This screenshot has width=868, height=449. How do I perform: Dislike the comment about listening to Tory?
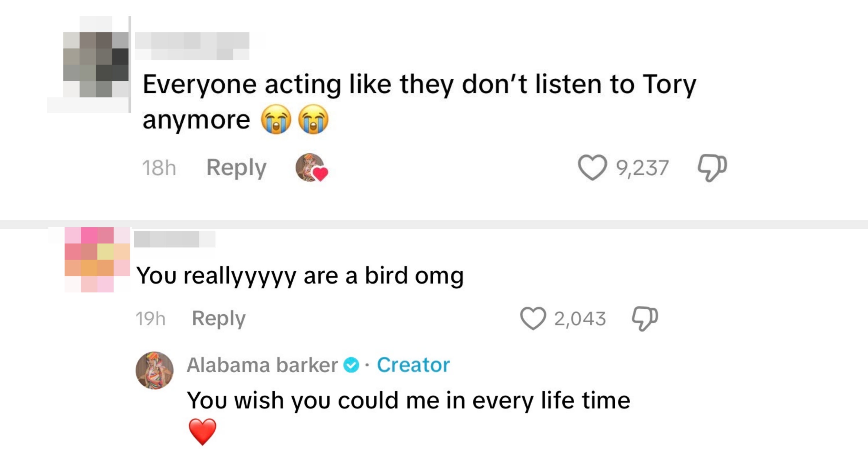(x=712, y=168)
